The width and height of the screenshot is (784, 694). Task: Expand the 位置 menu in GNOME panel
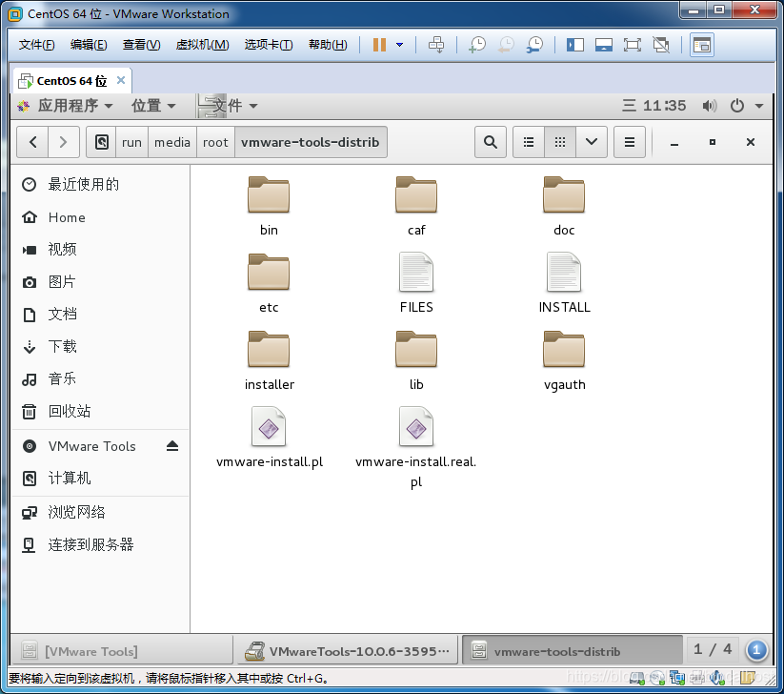click(x=153, y=106)
